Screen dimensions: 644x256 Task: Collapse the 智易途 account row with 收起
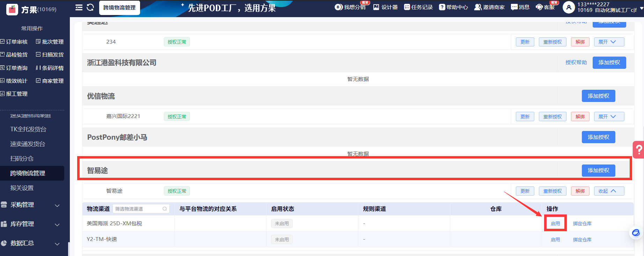pyautogui.click(x=609, y=191)
